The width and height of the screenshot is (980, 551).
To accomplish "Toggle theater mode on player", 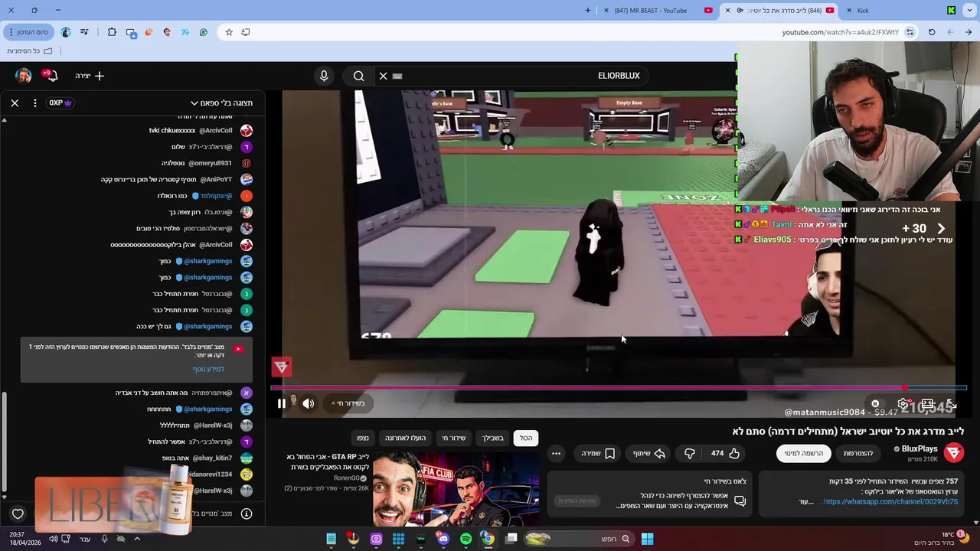I will [927, 403].
